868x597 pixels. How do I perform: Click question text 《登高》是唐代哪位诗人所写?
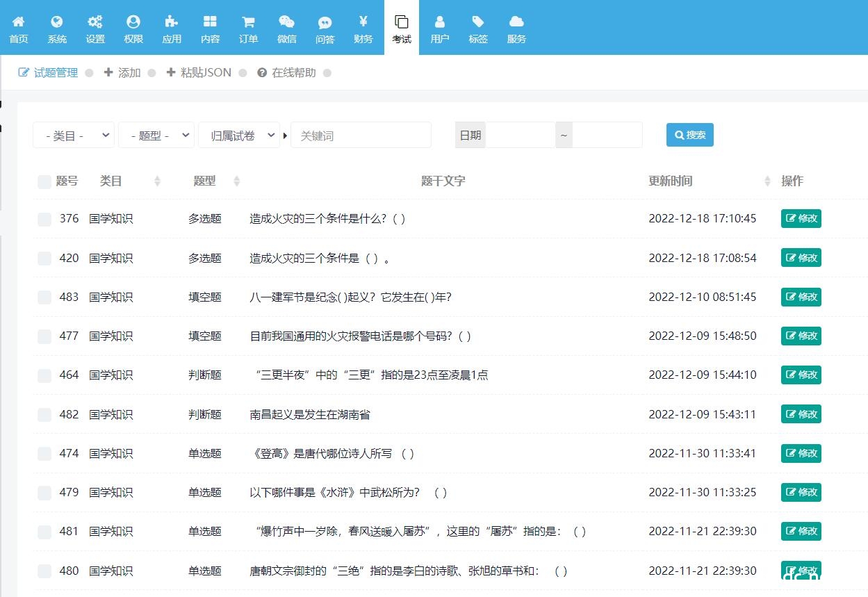click(x=332, y=453)
